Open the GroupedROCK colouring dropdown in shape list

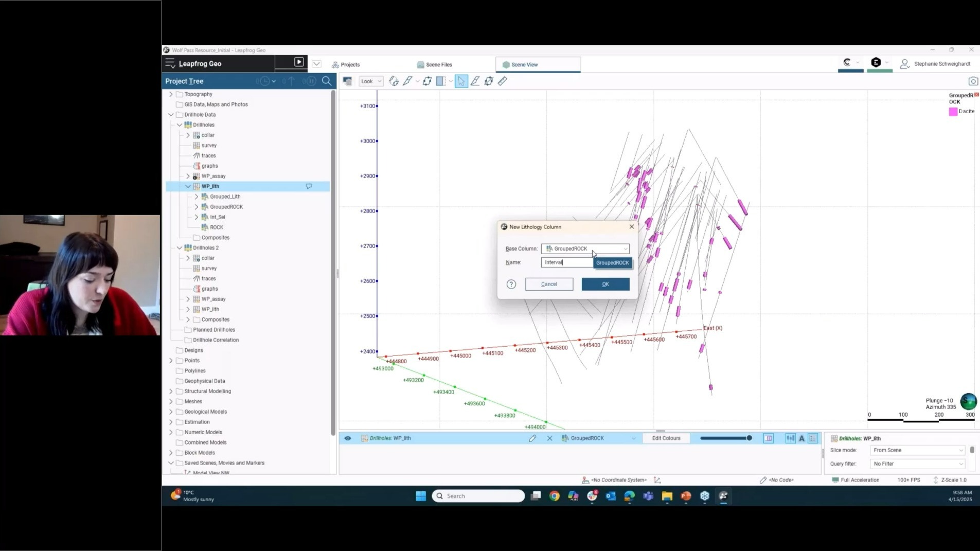click(x=599, y=438)
